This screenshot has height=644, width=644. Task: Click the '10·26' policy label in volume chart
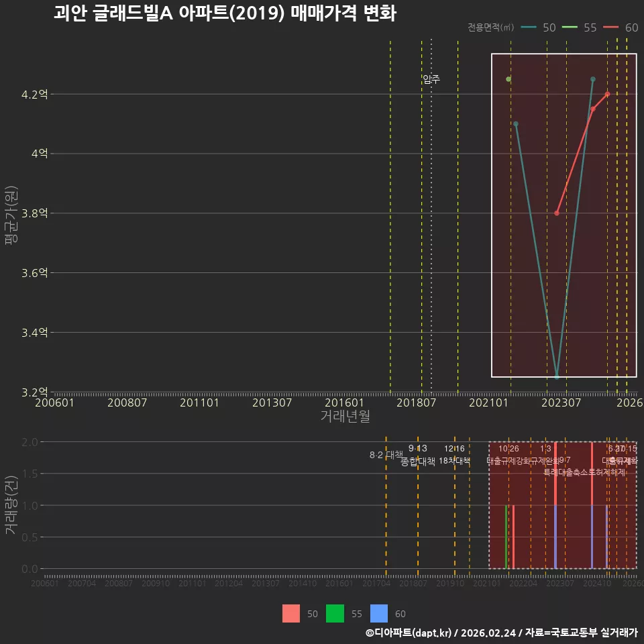508,449
